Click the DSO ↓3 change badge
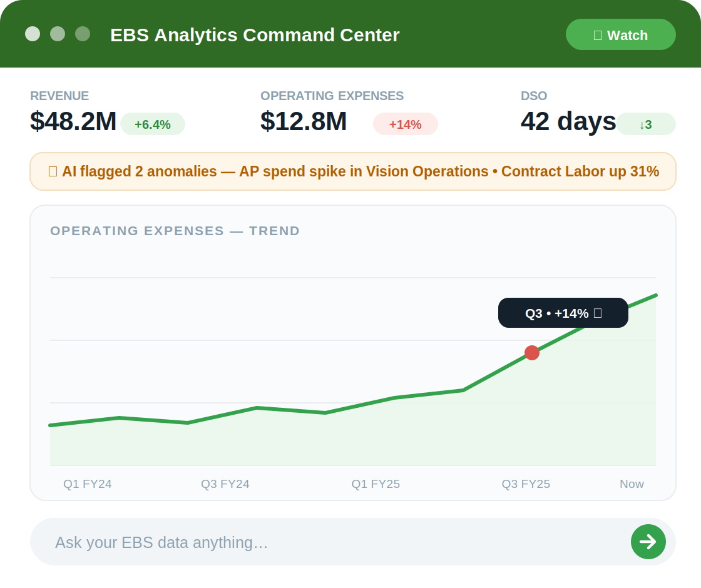 click(x=645, y=124)
